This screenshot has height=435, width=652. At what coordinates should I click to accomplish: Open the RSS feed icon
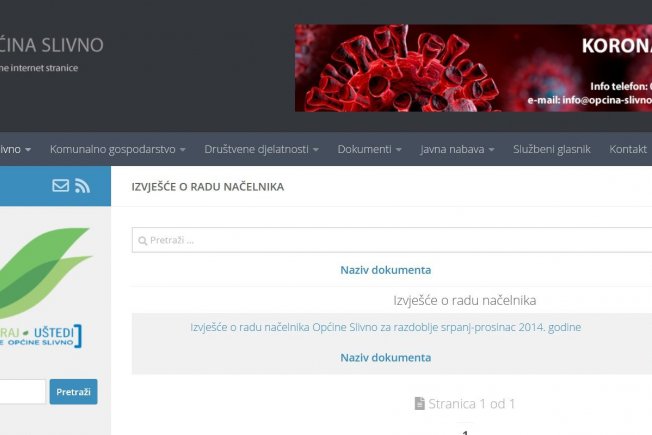click(x=82, y=185)
